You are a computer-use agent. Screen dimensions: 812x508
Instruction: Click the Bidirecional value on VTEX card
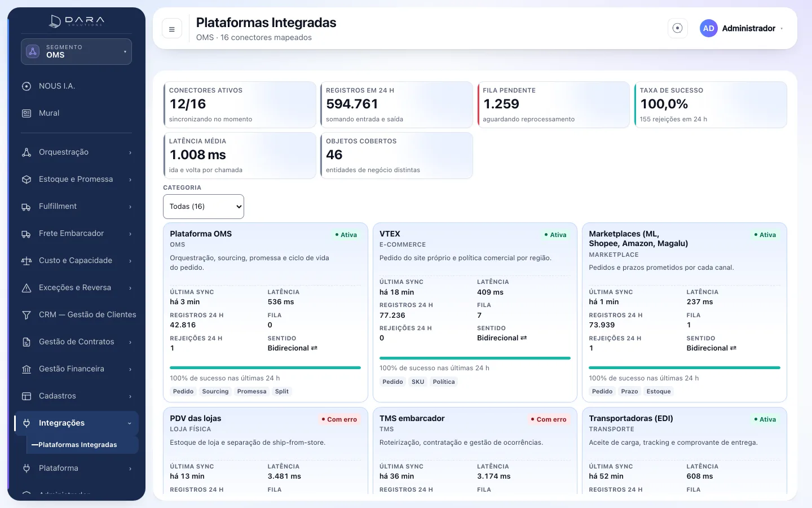(502, 338)
